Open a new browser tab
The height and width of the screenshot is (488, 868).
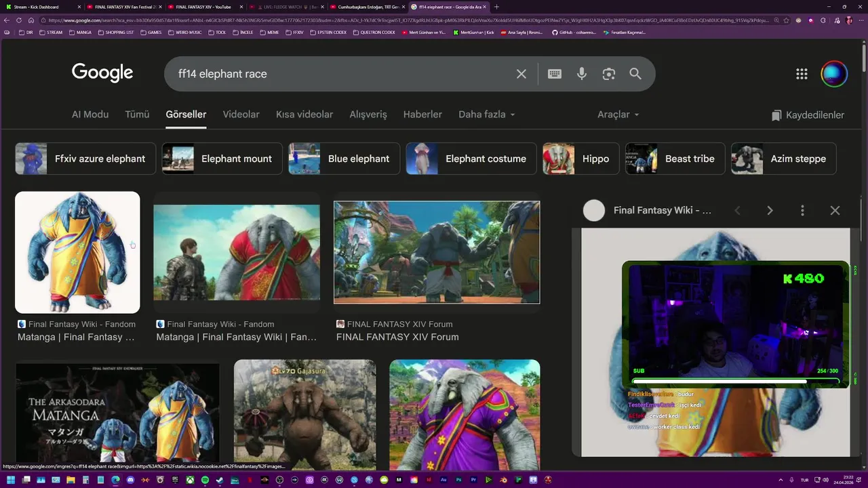[496, 7]
